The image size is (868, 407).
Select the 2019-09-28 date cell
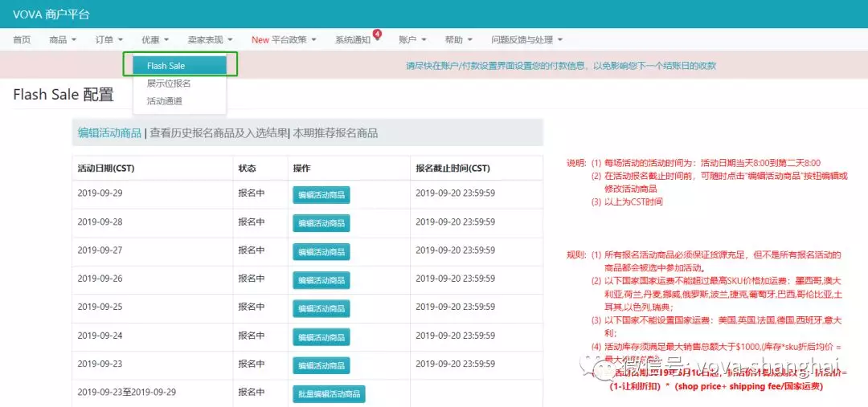(152, 223)
